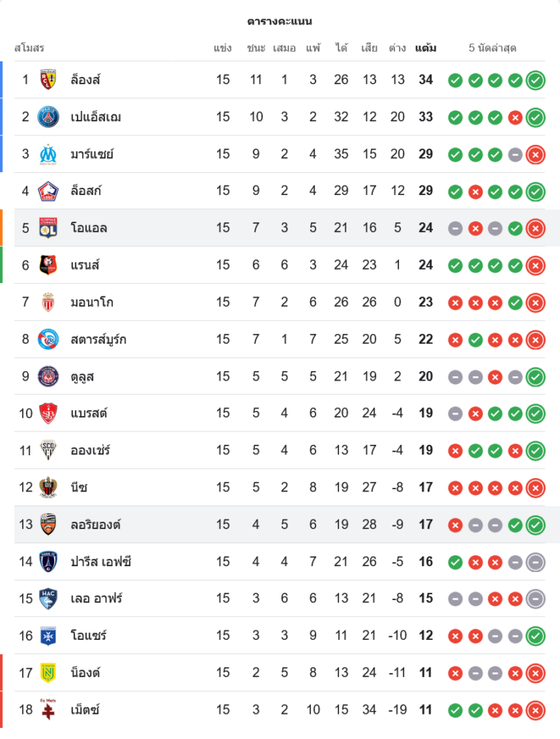Click Lens's circled latest-match win icon

[x=536, y=80]
